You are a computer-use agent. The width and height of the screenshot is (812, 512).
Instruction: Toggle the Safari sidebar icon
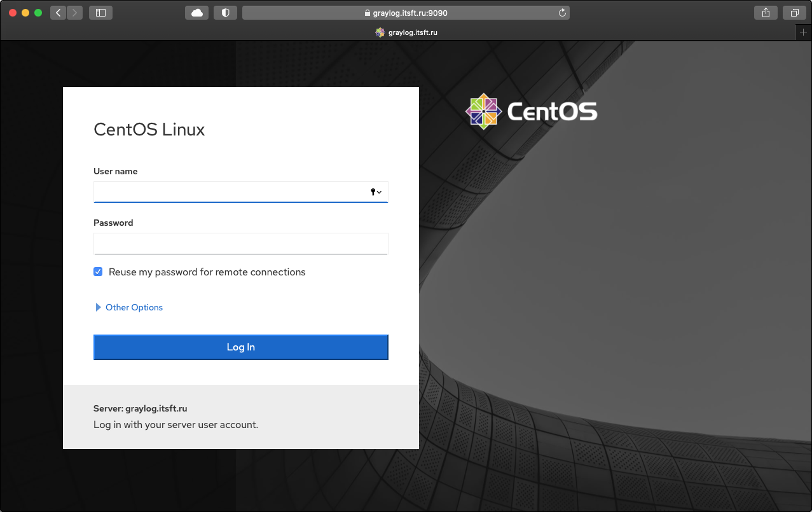point(100,12)
